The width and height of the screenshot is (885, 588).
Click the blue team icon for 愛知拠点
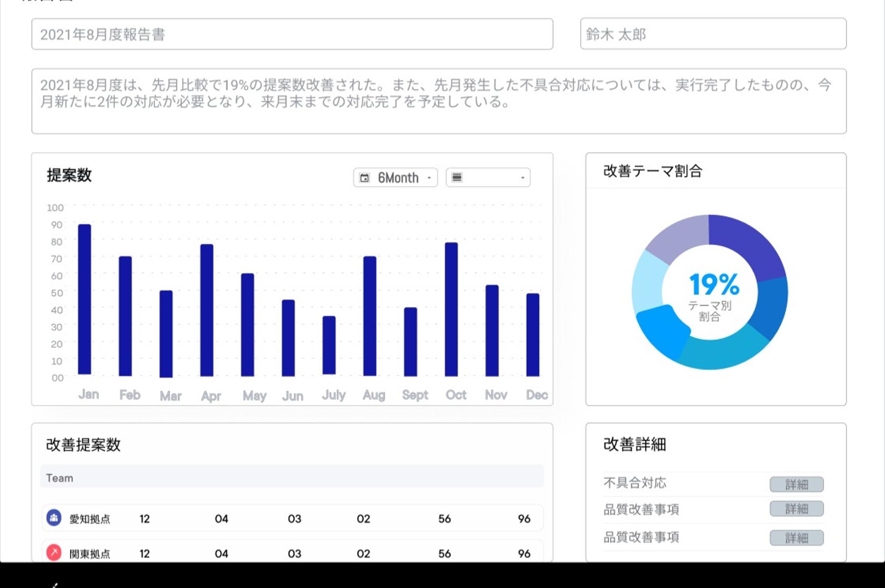54,518
